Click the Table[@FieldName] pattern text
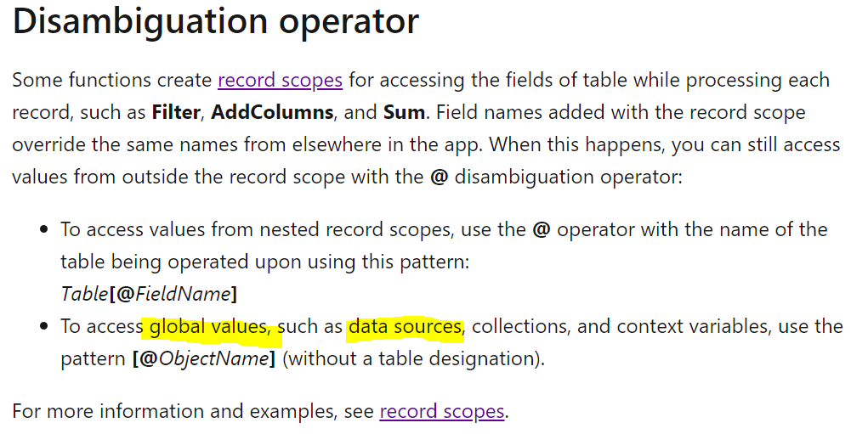This screenshot has height=434, width=868. 149,294
